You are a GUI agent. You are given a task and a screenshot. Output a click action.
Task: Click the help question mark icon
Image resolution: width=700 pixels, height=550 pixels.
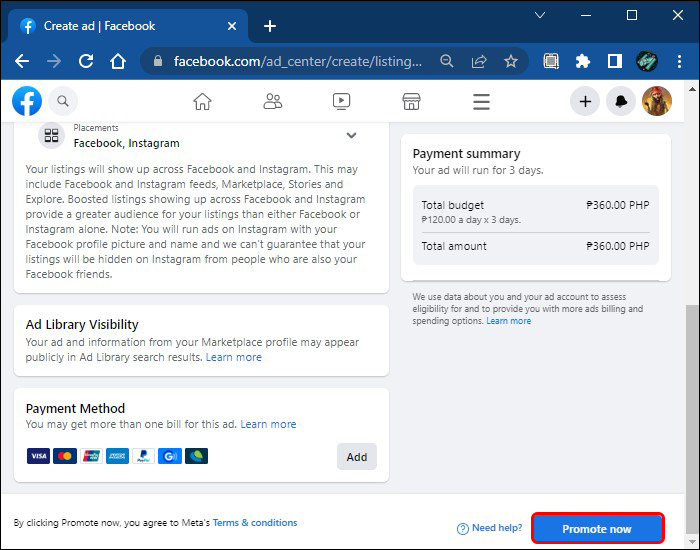click(462, 529)
